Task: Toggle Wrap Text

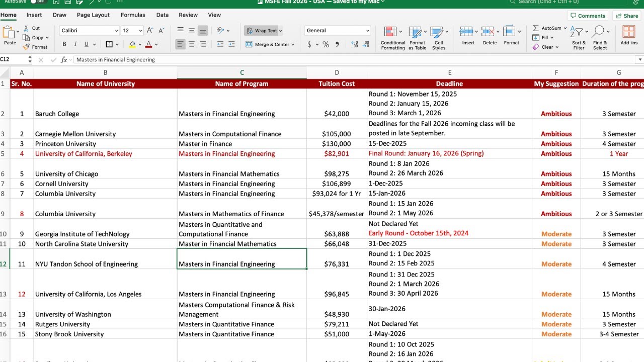Action: point(261,31)
